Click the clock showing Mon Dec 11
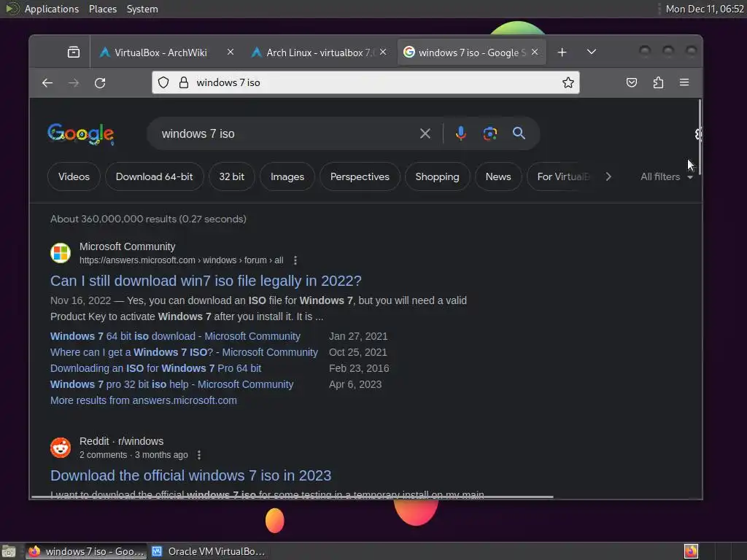Screen dimensions: 747x560 705,9
